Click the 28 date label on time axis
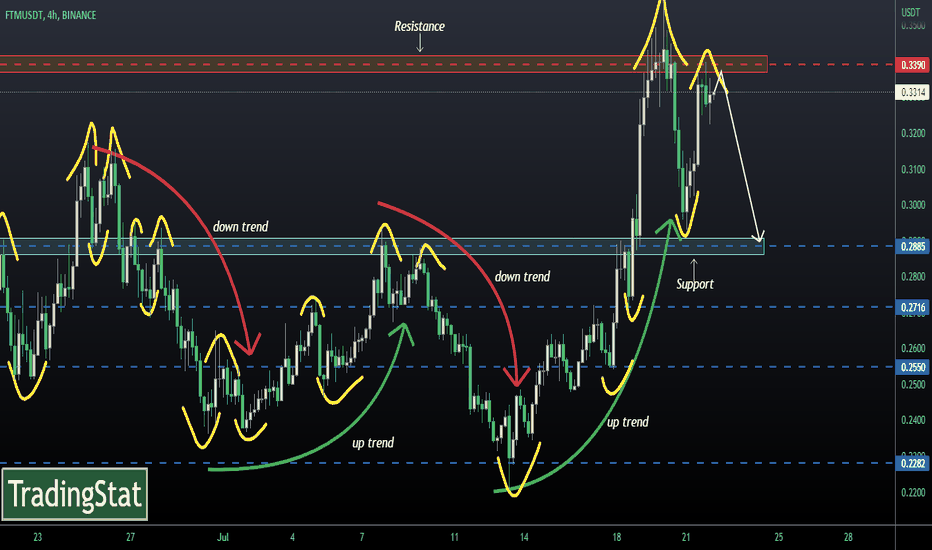This screenshot has height=550, width=932. [848, 538]
